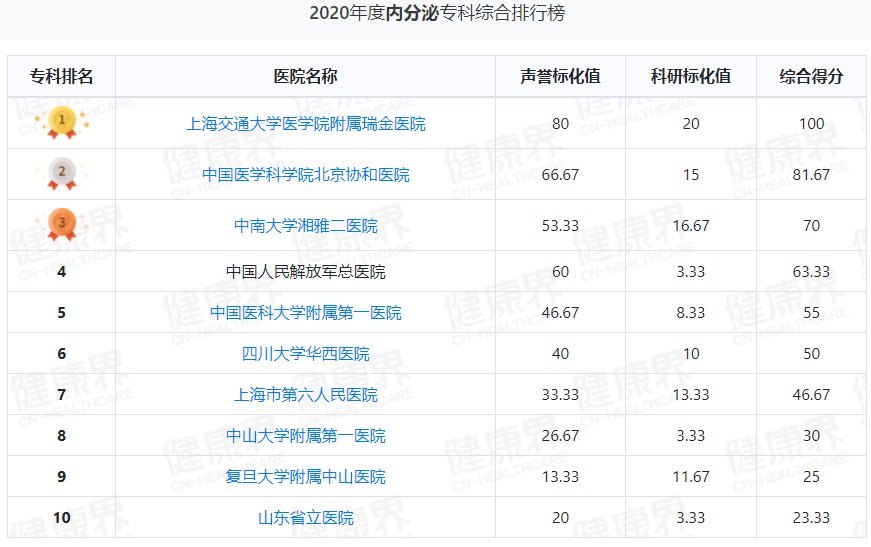Click the 综合得分 value 50
The width and height of the screenshot is (871, 547).
pos(812,354)
